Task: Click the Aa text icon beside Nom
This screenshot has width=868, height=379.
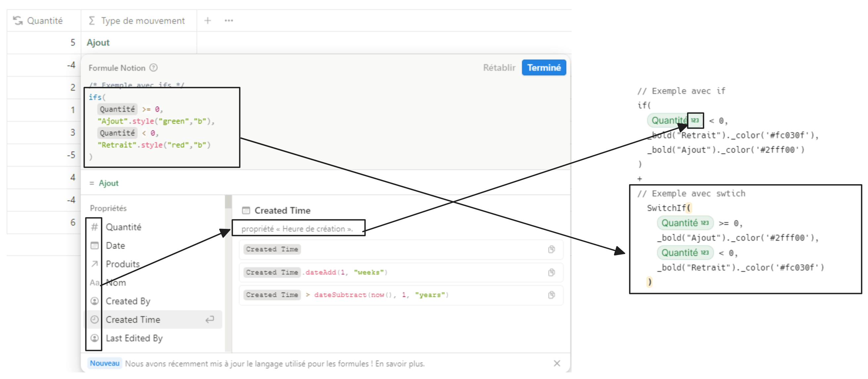Action: tap(94, 283)
